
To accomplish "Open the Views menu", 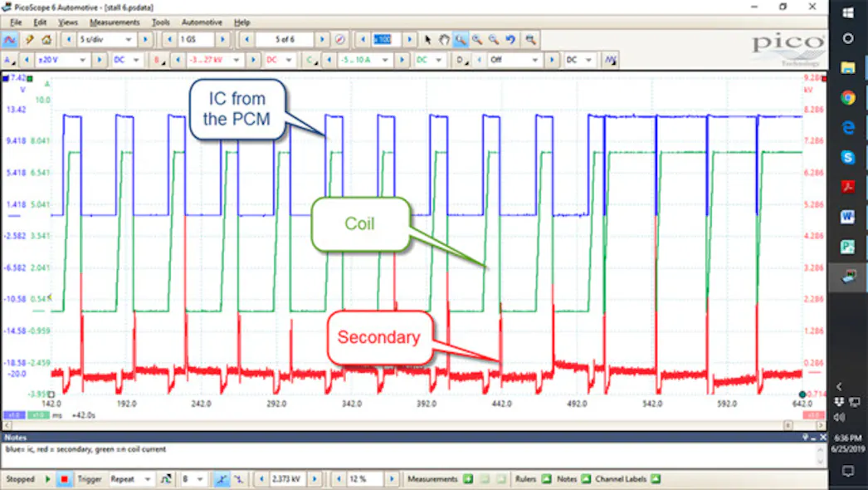I will tap(68, 22).
